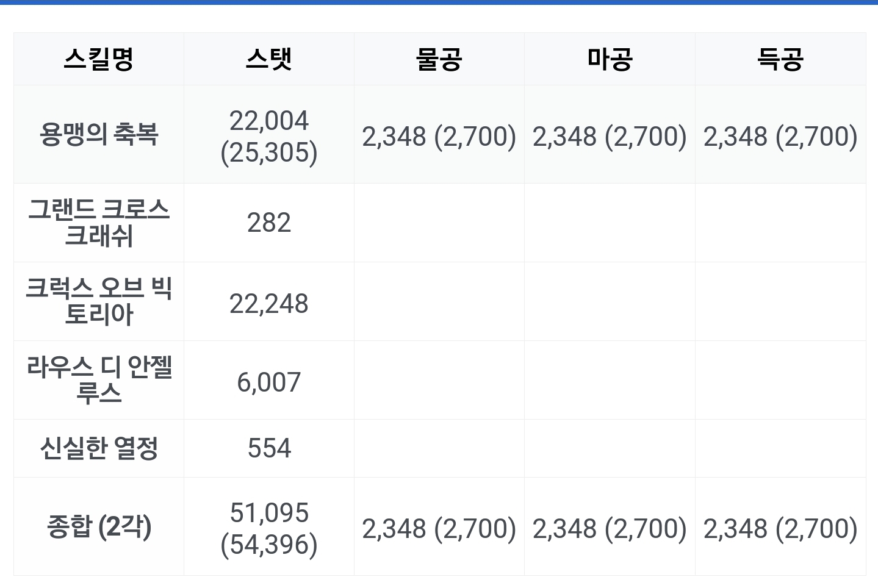This screenshot has width=878, height=588.
Task: Click the 6,007 stat value
Action: pos(268,382)
